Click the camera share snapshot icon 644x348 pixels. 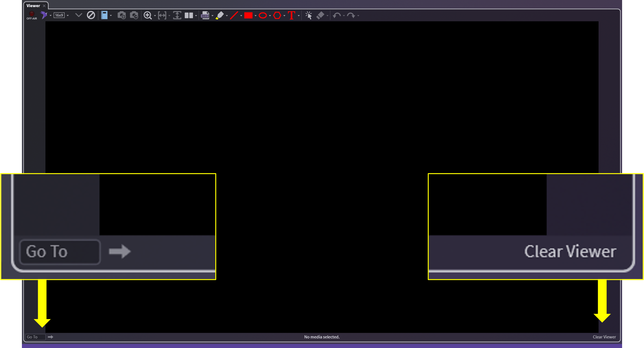pos(134,15)
